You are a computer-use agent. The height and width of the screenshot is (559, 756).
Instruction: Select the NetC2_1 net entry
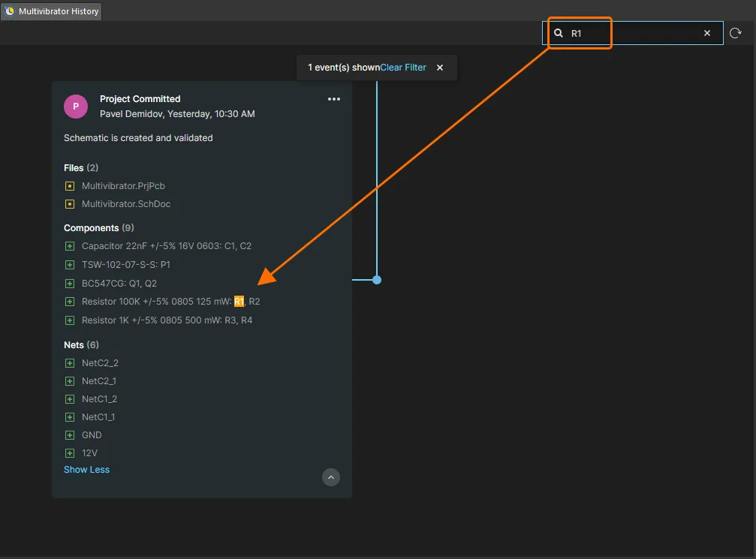click(x=99, y=380)
